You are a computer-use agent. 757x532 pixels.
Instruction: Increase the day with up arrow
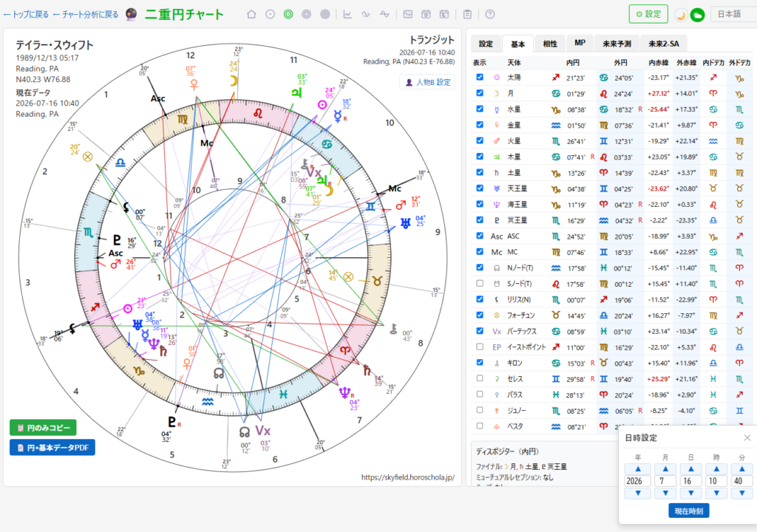click(x=691, y=468)
